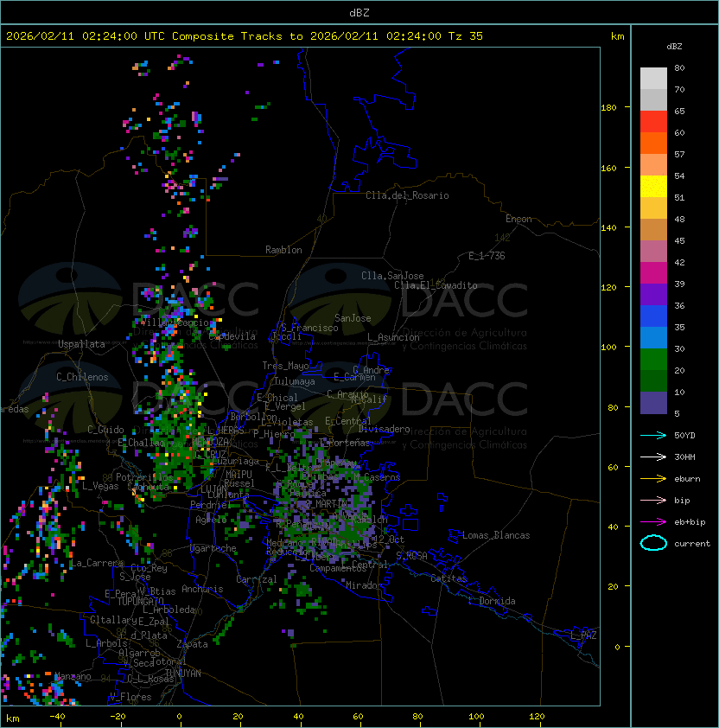Viewport: 719px width, 728px height.
Task: Click the 'E_1-736' map label
Action: coord(487,256)
